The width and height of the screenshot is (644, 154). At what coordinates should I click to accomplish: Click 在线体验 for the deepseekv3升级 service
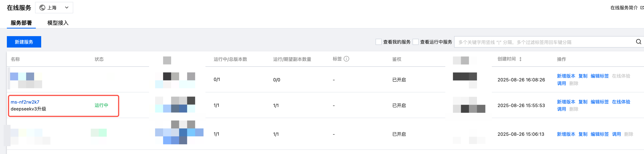click(621, 102)
